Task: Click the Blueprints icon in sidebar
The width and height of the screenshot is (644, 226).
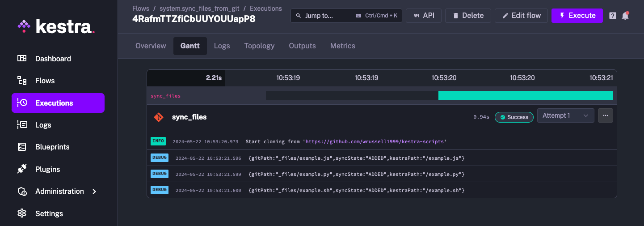Action: (x=22, y=147)
